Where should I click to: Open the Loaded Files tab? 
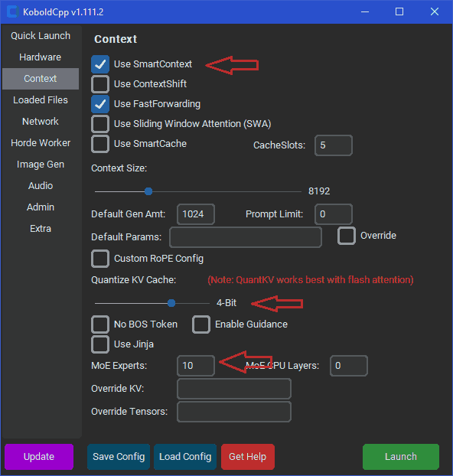click(41, 100)
